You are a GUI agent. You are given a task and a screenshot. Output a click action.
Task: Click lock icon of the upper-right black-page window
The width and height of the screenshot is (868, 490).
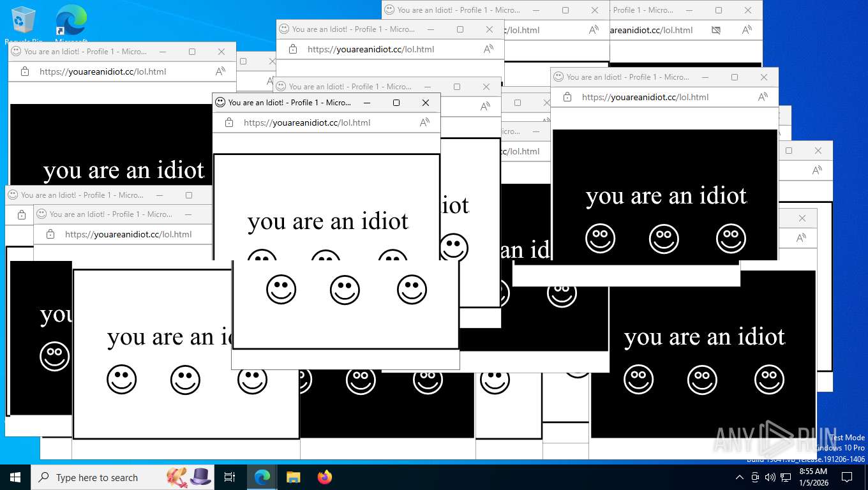[567, 97]
